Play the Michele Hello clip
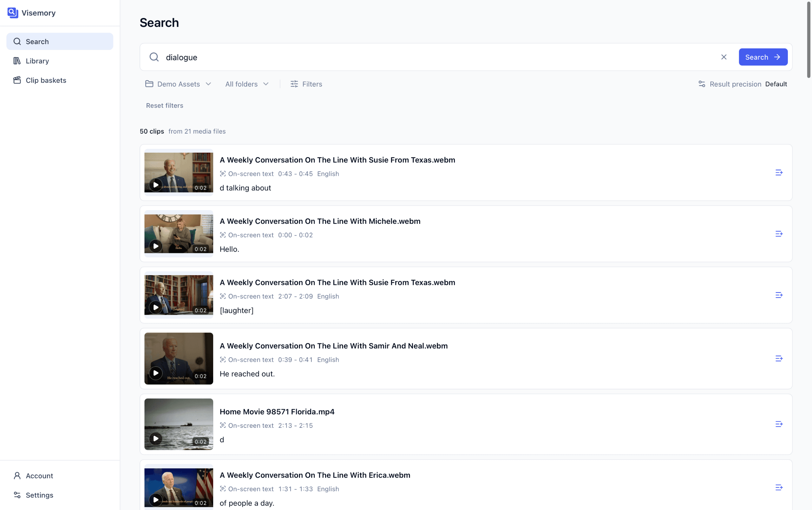Screen dimensions: 812x510 [x=155, y=246]
